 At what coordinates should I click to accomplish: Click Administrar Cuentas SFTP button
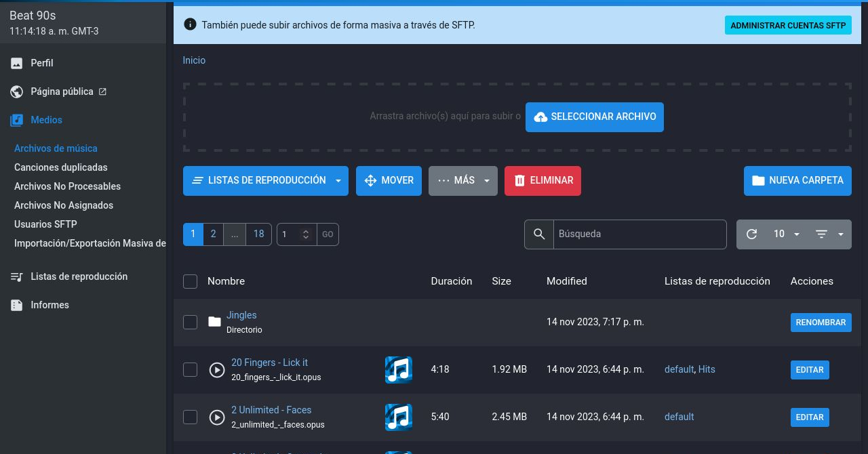(x=788, y=26)
